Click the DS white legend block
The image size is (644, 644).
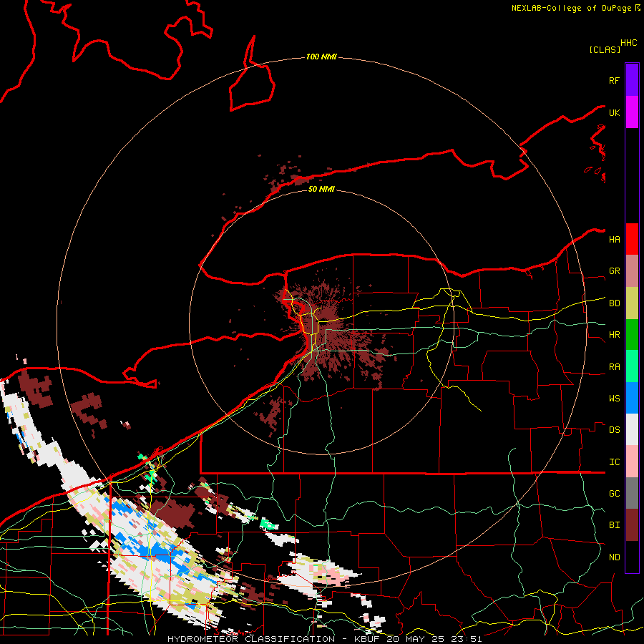point(632,429)
